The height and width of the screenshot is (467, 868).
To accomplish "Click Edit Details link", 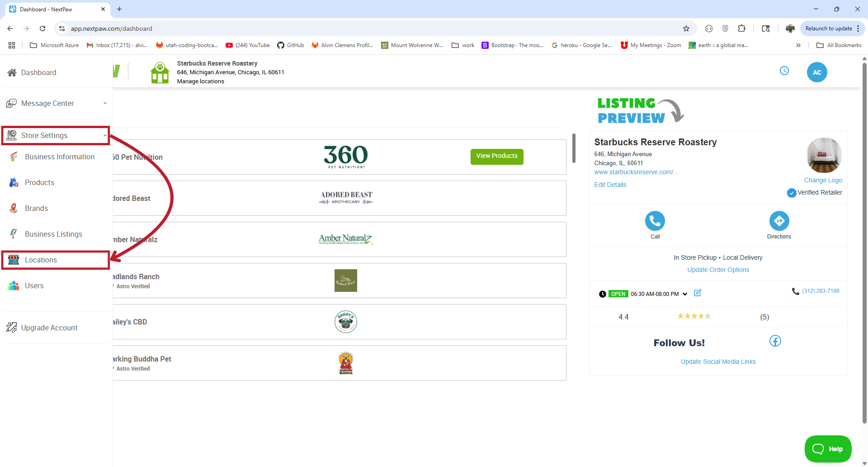I will click(x=610, y=185).
